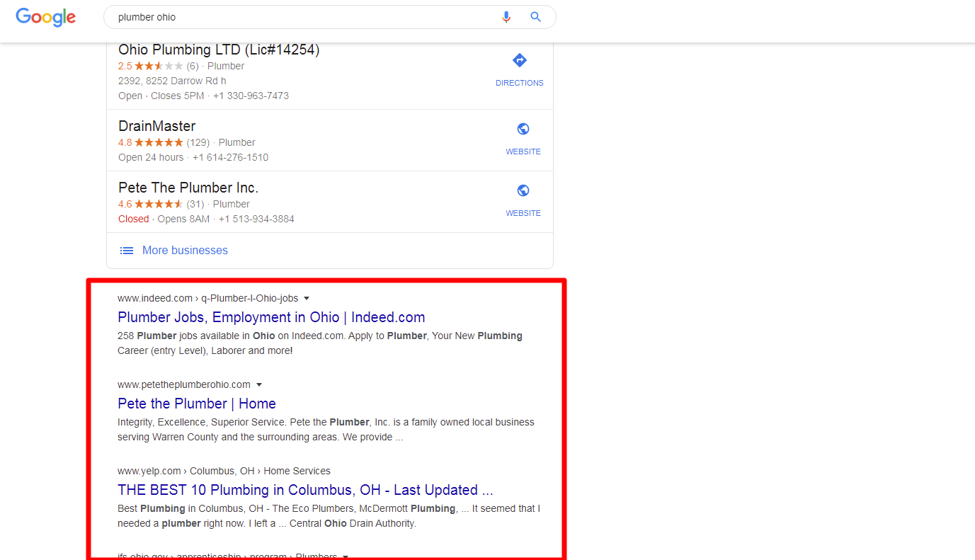Click the Google logo
The width and height of the screenshot is (975, 560).
point(45,17)
